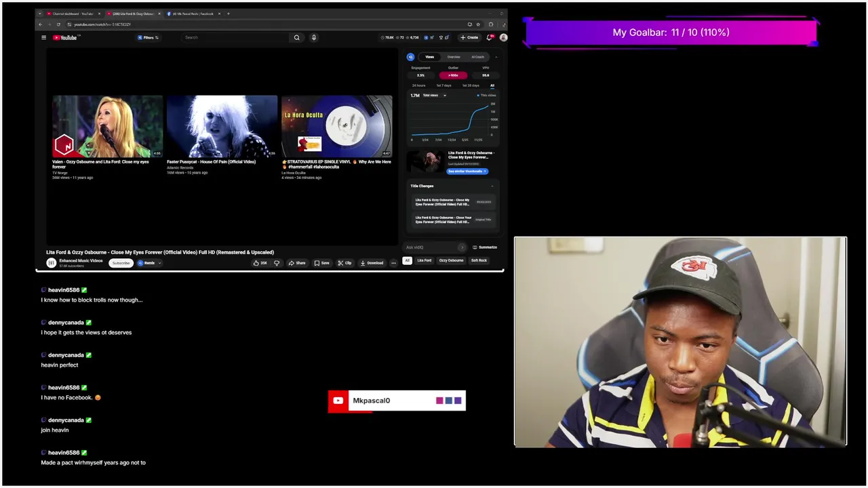Click the vidIQ logo in stats panel

click(x=410, y=57)
